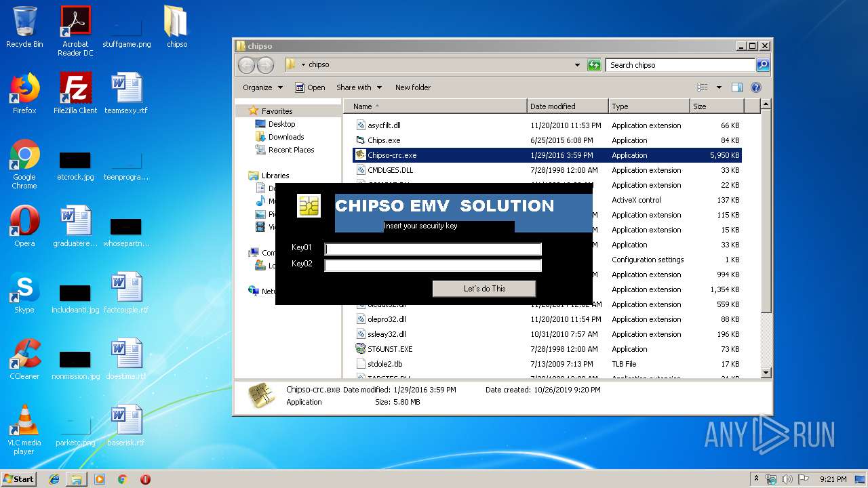Click Open in the Explorer toolbar

pos(310,87)
